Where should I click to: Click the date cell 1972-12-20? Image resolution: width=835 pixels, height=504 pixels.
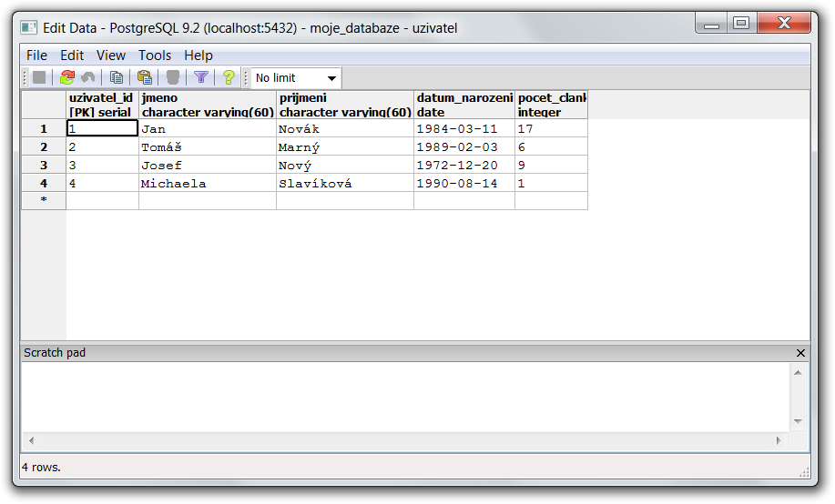(464, 165)
